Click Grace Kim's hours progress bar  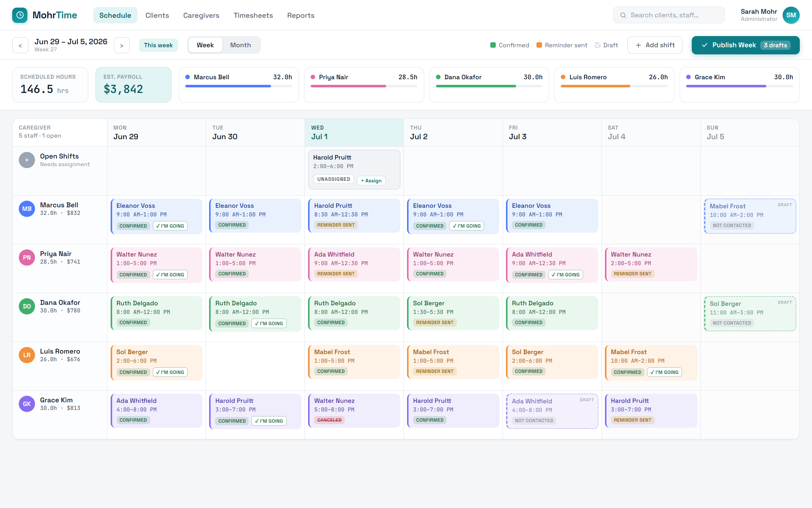[739, 86]
